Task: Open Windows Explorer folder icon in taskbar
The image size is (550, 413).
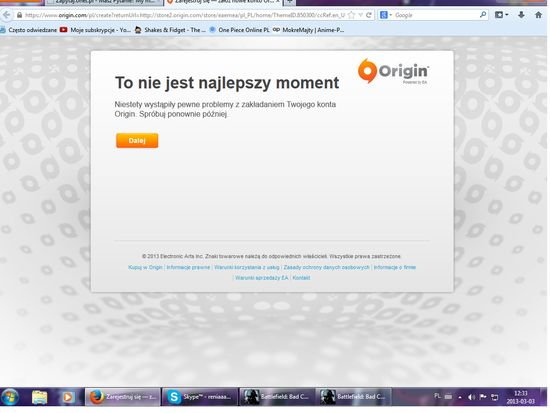Action: tap(39, 397)
